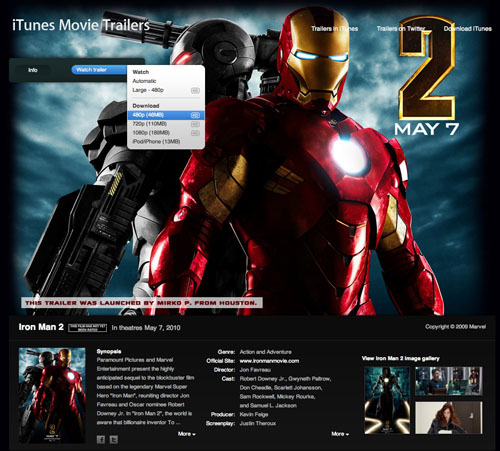Download the 1080p (189MB) trailer

tap(166, 133)
